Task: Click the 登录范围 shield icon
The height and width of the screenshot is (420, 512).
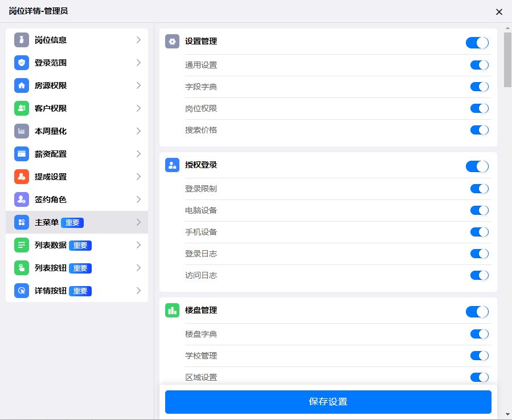Action: (22, 63)
